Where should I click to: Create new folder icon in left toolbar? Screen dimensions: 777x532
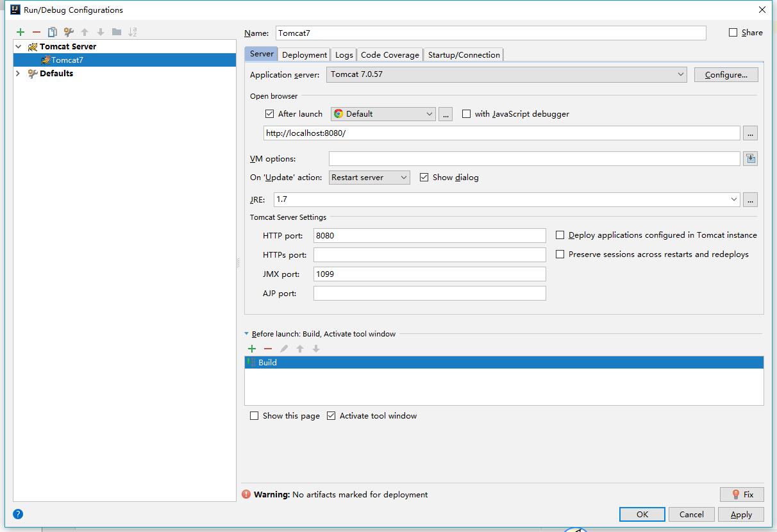[x=116, y=32]
